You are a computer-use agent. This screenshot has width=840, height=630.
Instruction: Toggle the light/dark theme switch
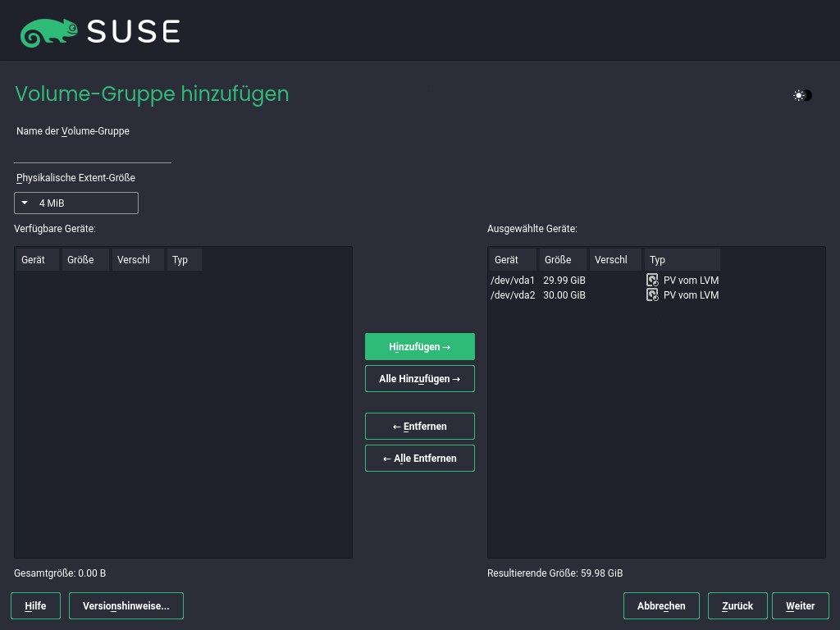coord(801,95)
